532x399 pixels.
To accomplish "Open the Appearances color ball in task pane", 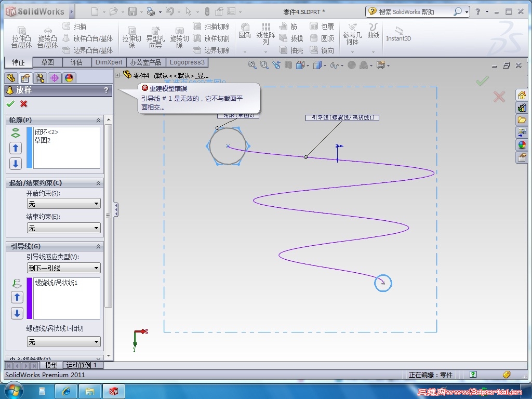I will pos(522,145).
